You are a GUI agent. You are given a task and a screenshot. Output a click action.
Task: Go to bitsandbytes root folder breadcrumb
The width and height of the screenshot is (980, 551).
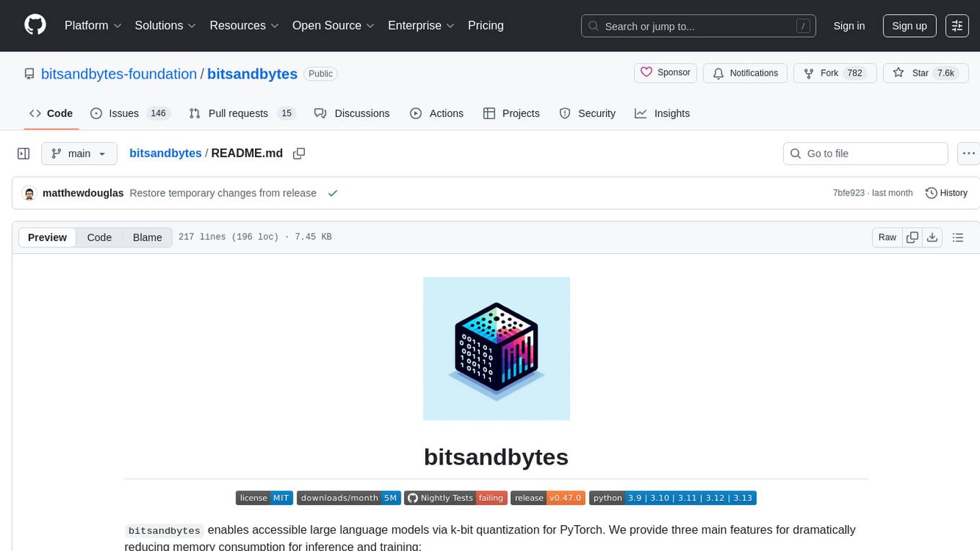166,153
